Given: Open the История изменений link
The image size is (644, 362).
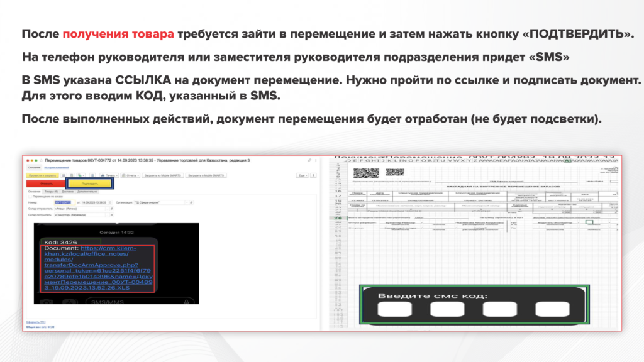Looking at the screenshot, I should [57, 167].
